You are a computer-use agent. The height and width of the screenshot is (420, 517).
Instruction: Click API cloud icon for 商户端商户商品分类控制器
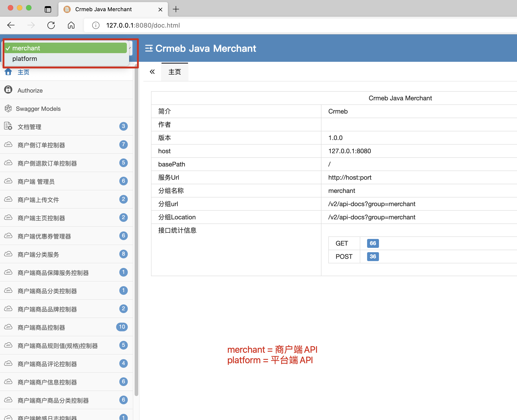coord(8,400)
